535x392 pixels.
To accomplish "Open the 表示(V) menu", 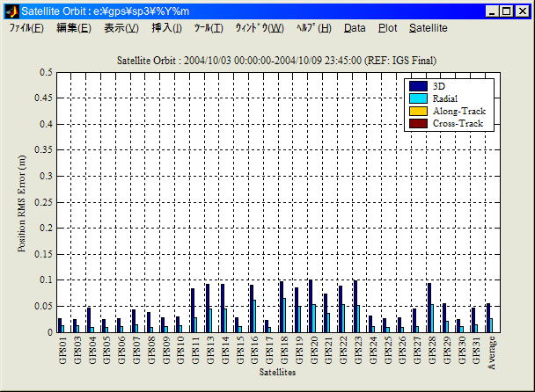I will [121, 28].
